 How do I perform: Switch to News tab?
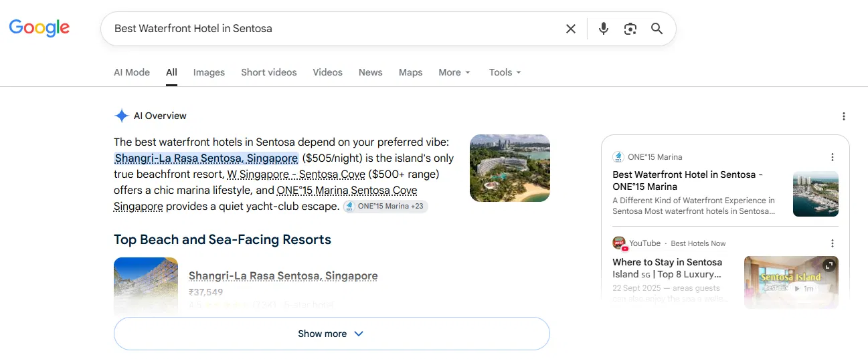371,72
